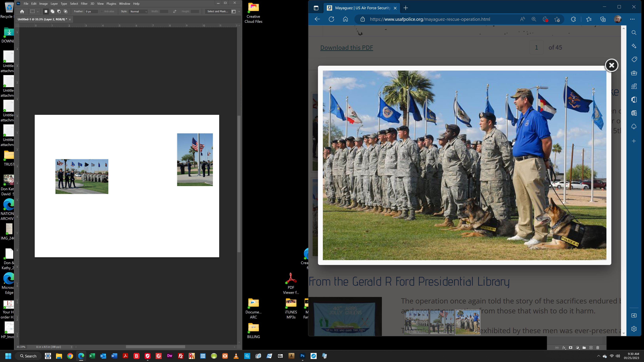The image size is (644, 362).
Task: Select the New selection mode icon
Action: coord(46,12)
